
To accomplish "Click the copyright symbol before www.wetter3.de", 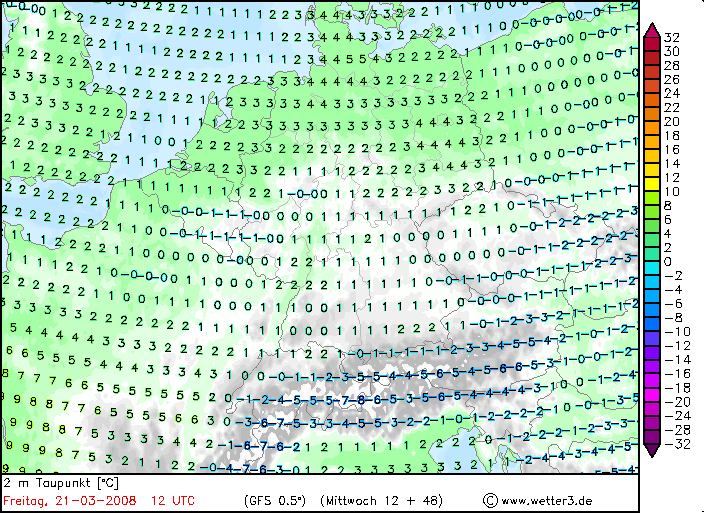I will pos(490,500).
